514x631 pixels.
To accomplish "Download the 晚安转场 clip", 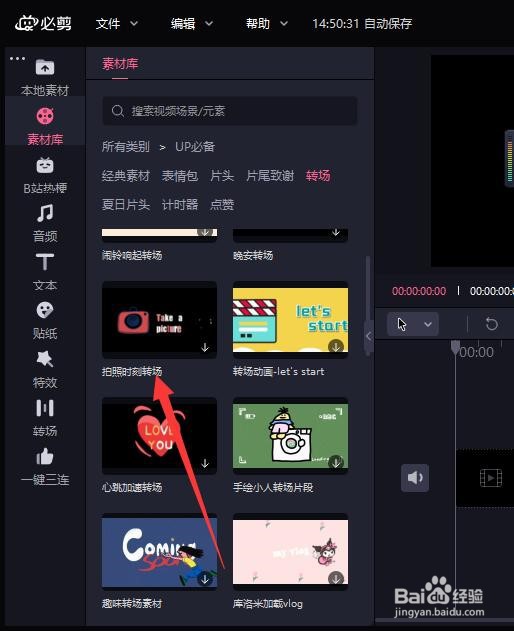I will pos(336,232).
